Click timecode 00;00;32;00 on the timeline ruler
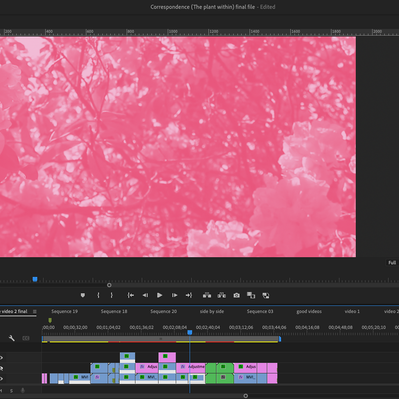 [75, 327]
